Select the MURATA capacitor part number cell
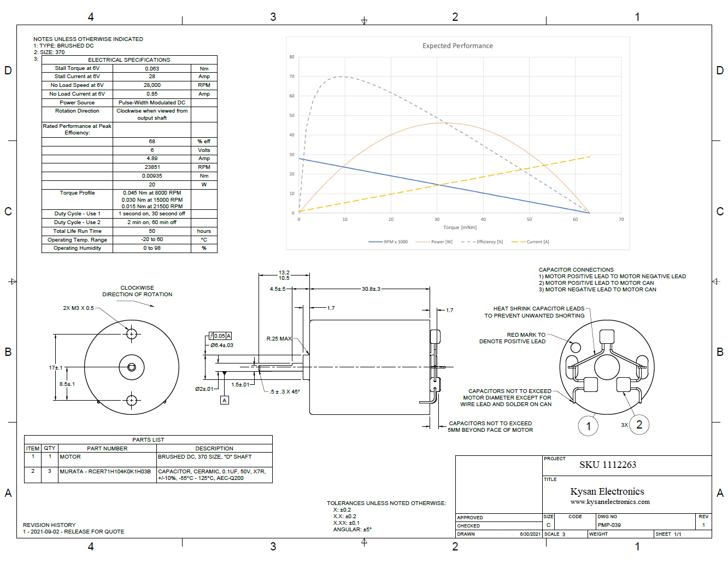 [105, 471]
